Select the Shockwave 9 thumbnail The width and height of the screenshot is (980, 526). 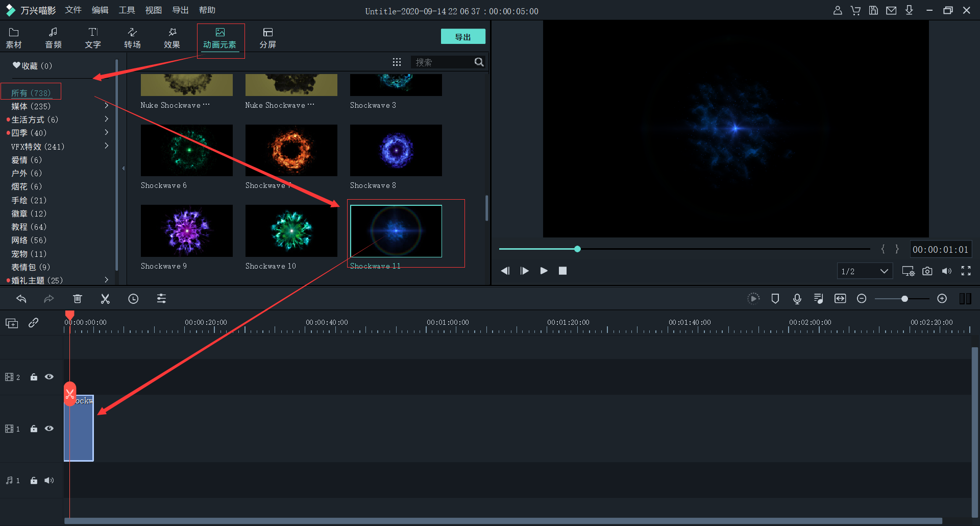(187, 231)
